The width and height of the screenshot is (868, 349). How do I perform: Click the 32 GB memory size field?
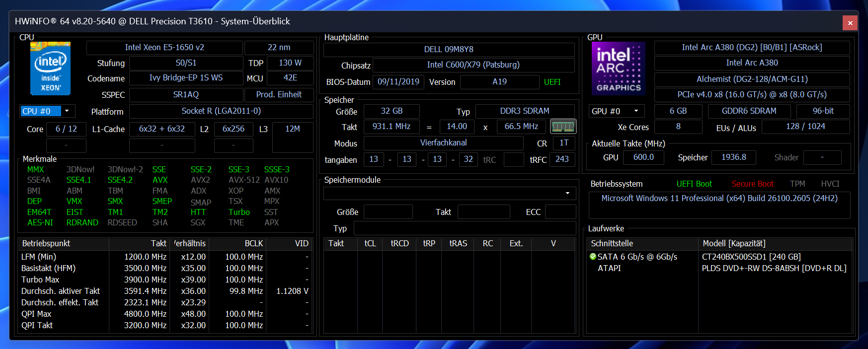(392, 111)
